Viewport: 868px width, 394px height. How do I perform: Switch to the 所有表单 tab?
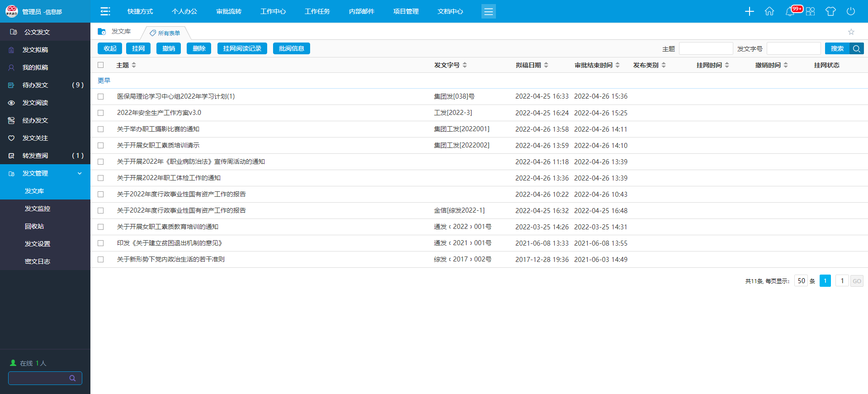point(165,33)
